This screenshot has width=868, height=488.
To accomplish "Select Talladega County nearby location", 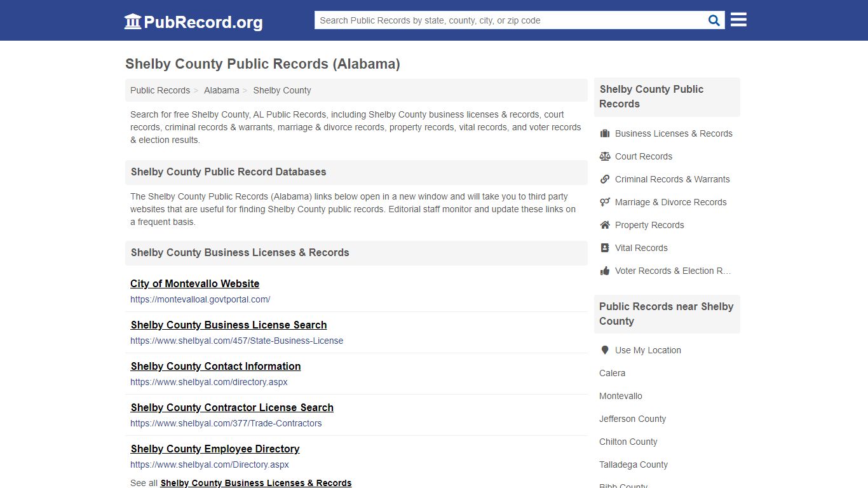I will click(x=634, y=464).
